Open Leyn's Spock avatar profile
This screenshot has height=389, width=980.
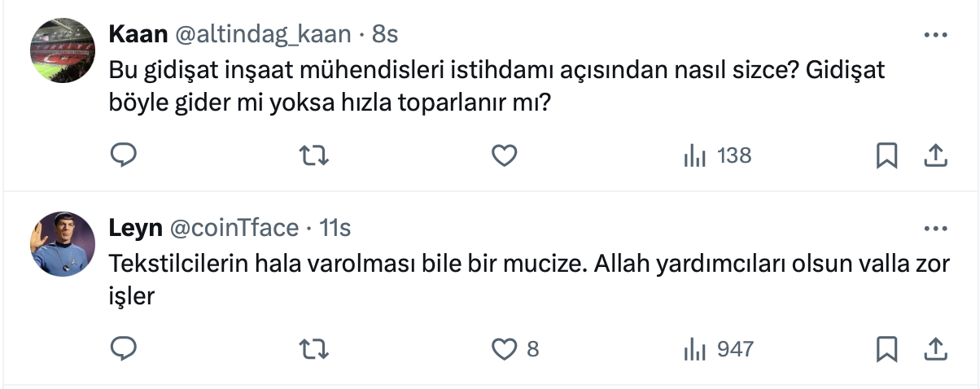point(64,243)
